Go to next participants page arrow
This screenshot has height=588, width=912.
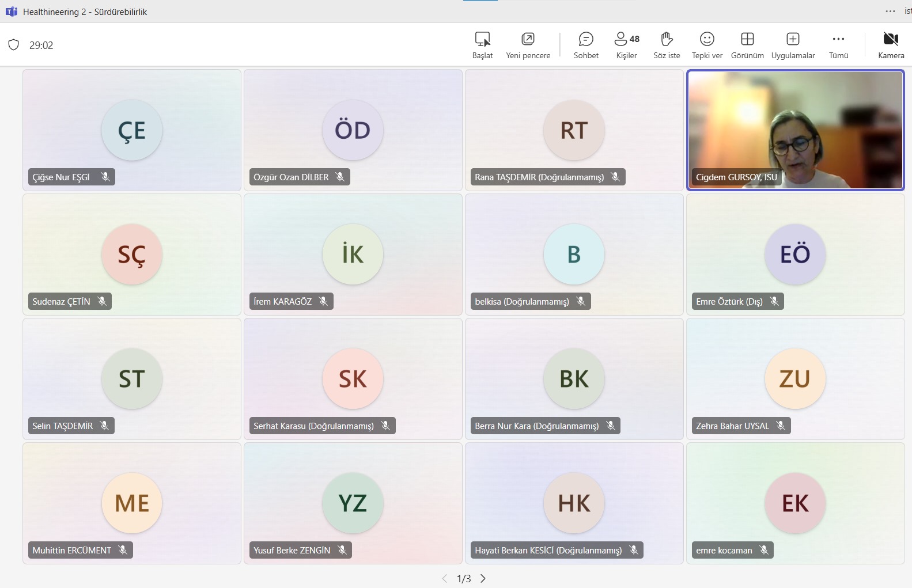483,578
